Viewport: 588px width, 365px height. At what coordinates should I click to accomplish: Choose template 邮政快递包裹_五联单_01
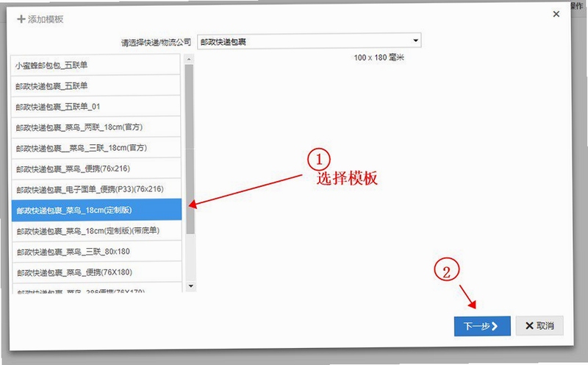click(96, 107)
